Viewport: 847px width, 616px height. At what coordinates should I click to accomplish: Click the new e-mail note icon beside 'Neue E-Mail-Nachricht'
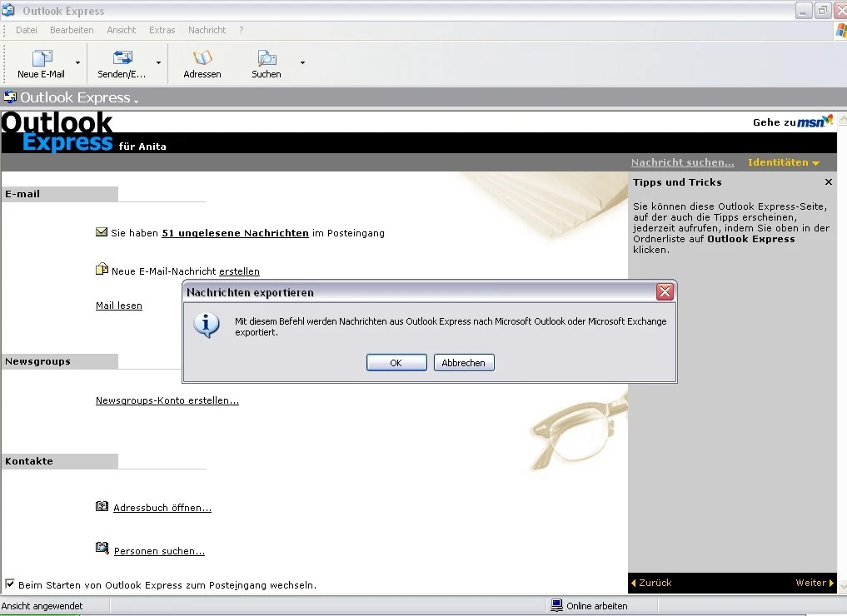[x=102, y=268]
